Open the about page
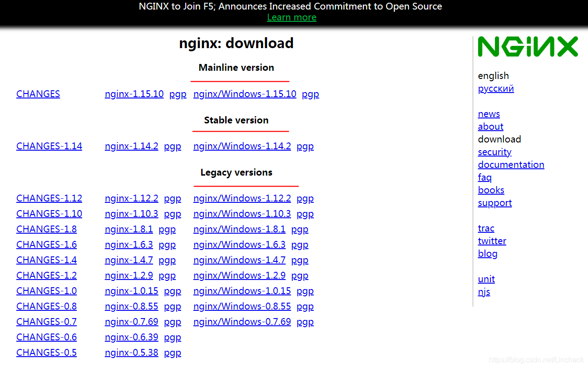The image size is (588, 368). pos(490,127)
